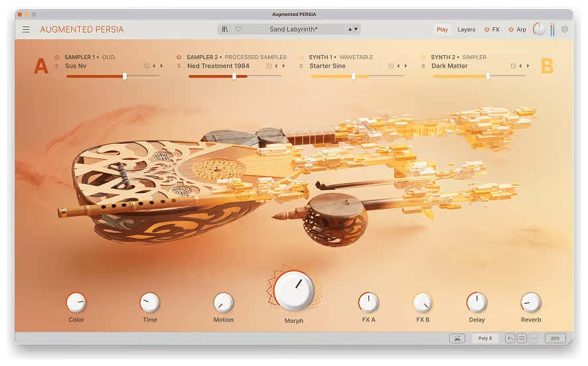This screenshot has width=588, height=366.
Task: Click the Synth 1 save-preset icon
Action: tap(391, 66)
